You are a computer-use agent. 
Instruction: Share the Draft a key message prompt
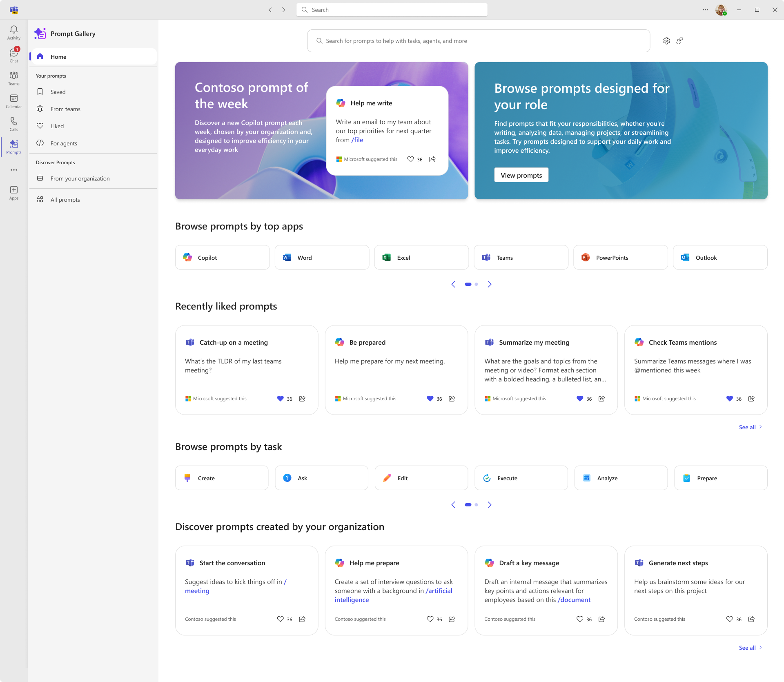click(602, 619)
